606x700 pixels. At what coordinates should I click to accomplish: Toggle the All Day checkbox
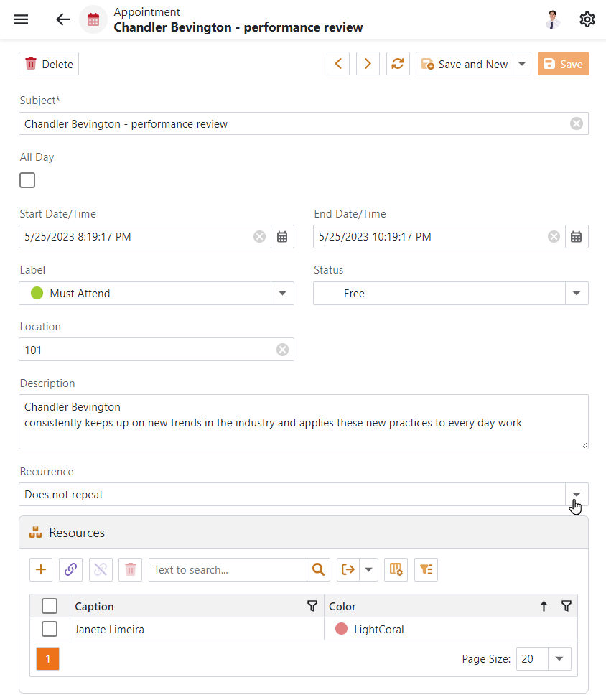(27, 180)
